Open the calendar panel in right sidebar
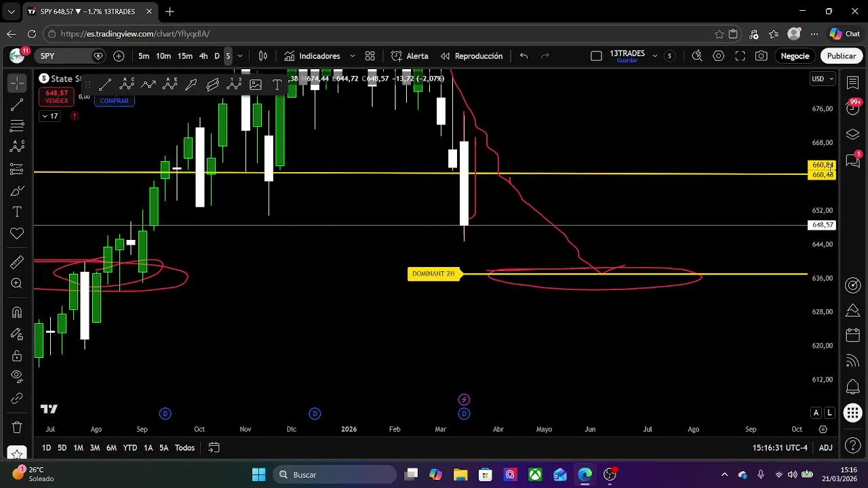Screen dimensions: 868x488 tap(853, 335)
